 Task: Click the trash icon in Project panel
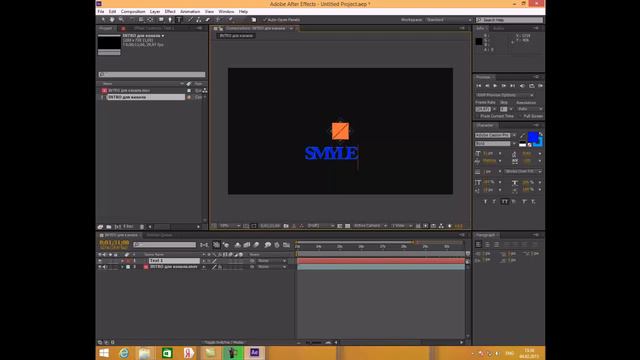click(x=142, y=227)
